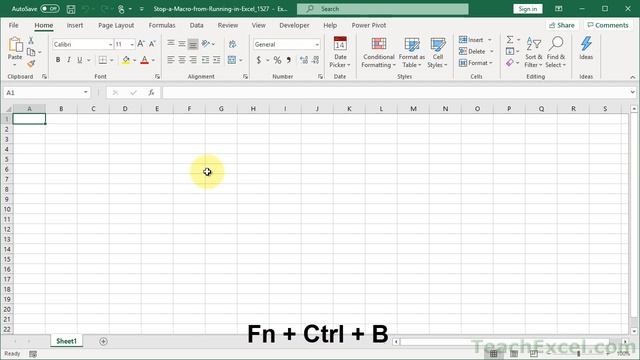
Task: Click the Increase Indent icon
Action: pos(216,60)
